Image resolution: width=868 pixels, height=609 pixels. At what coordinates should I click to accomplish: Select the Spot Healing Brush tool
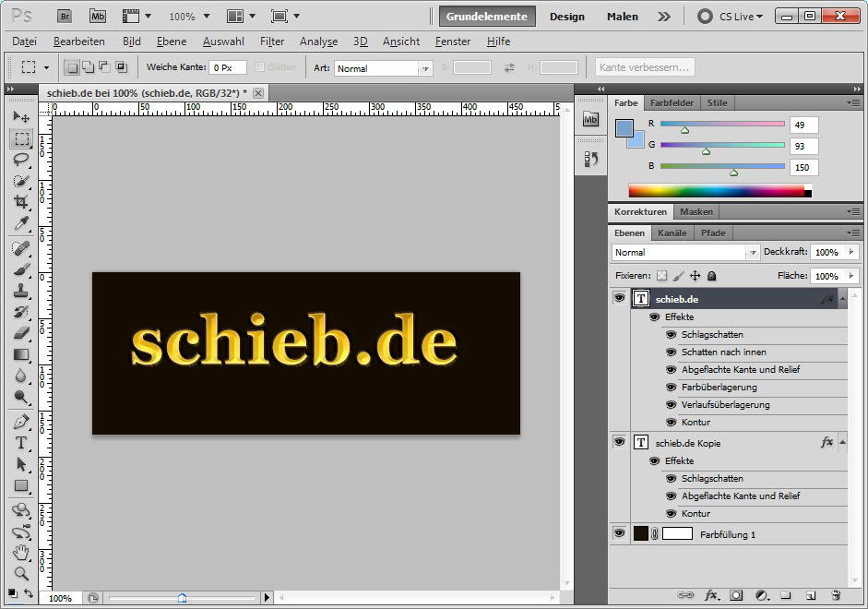tap(21, 248)
